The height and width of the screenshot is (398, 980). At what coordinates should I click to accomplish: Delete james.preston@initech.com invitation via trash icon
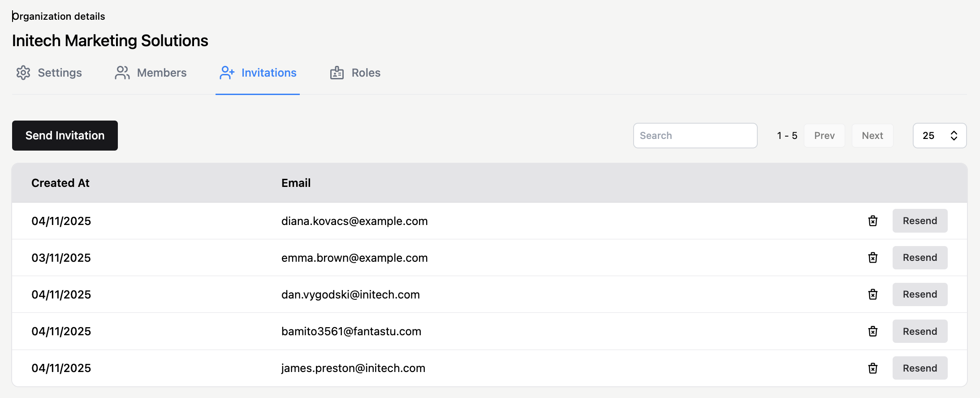point(872,368)
